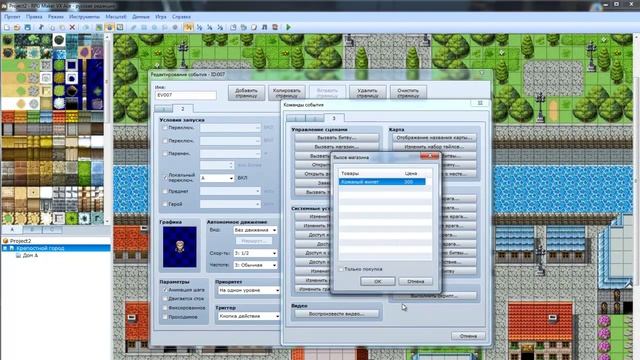Set map zoom to 1/4 scale
Image resolution: width=640 pixels, height=360 pixels.
210,27
